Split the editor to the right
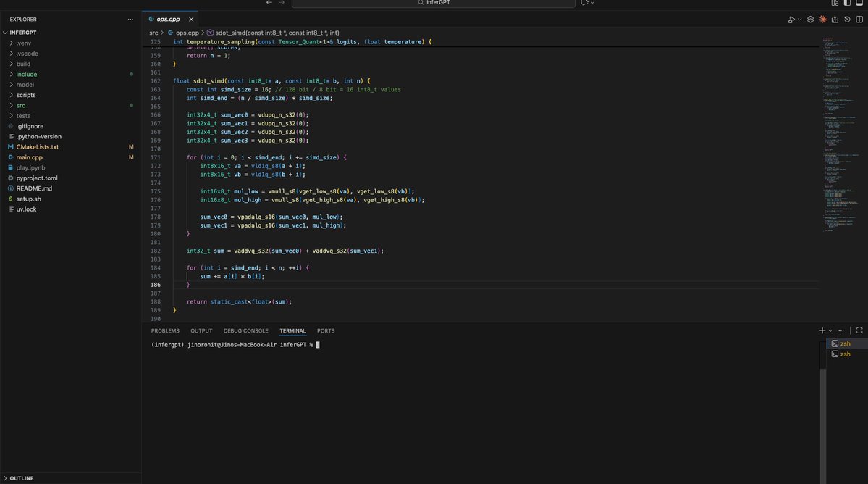The image size is (868, 484). (x=859, y=20)
